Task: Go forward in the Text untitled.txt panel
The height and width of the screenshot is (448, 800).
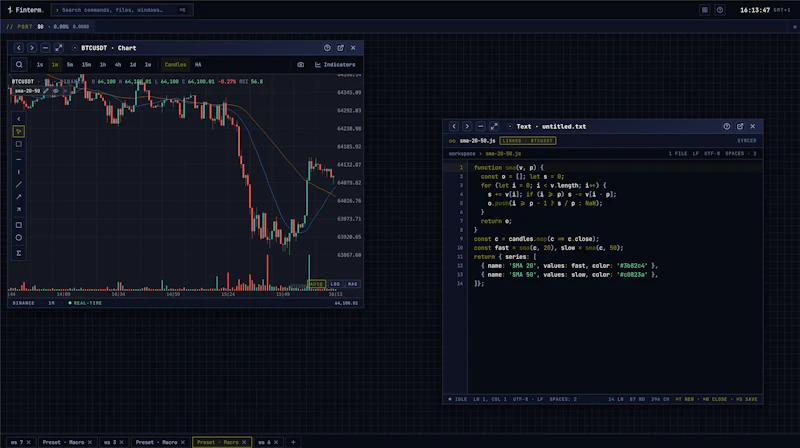Action: pos(467,127)
